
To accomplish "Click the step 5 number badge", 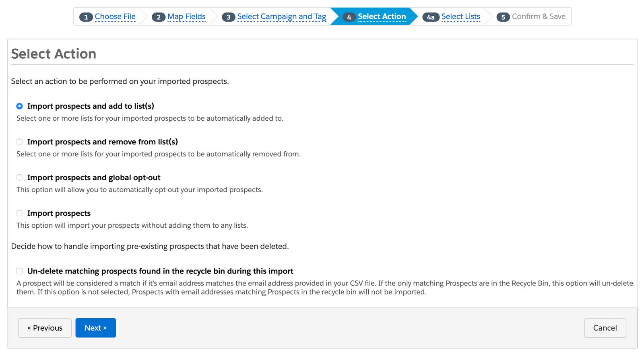I will pyautogui.click(x=503, y=17).
